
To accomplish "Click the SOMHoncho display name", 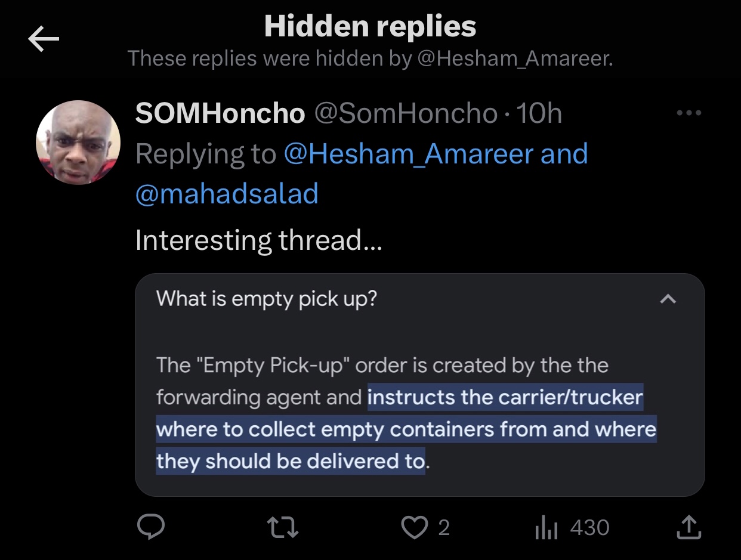I will coord(220,113).
